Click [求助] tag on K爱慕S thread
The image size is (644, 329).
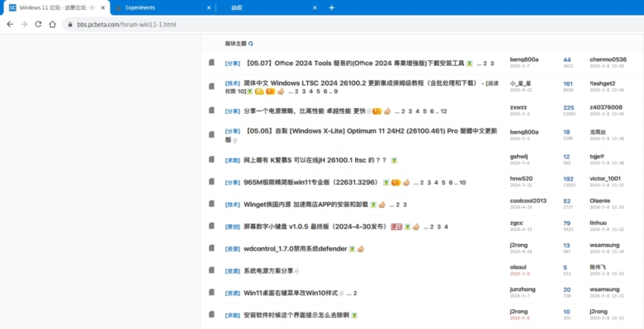(233, 160)
